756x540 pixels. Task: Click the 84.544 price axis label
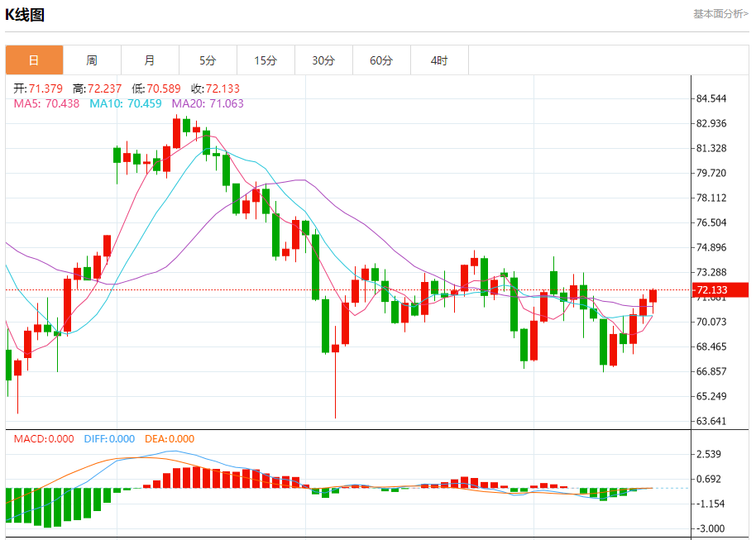pos(711,98)
